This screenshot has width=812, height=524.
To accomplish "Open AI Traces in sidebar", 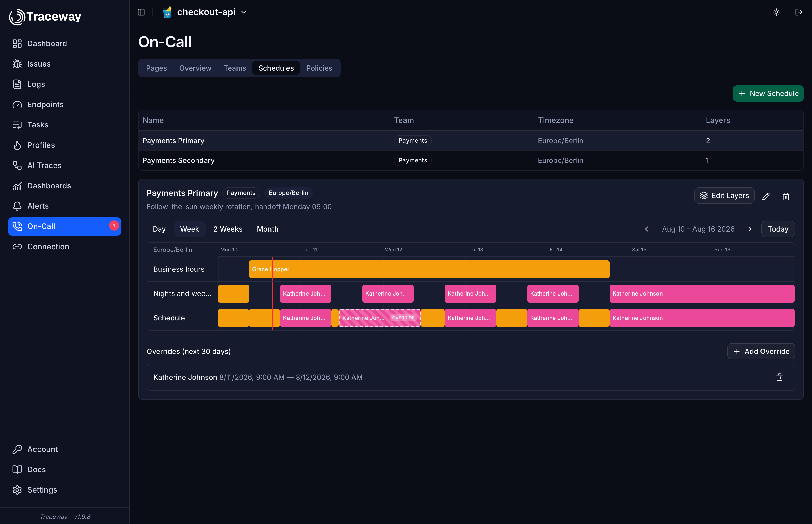I will (x=65, y=165).
